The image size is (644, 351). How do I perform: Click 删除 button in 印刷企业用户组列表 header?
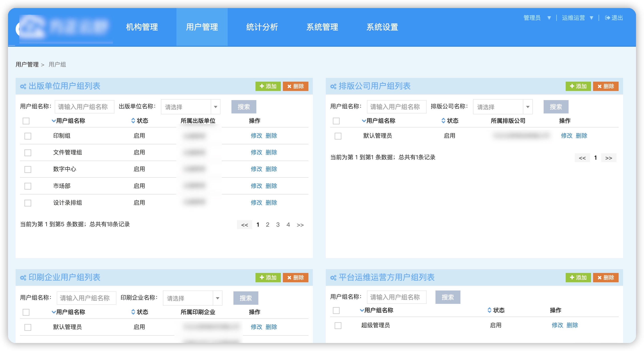pyautogui.click(x=296, y=278)
